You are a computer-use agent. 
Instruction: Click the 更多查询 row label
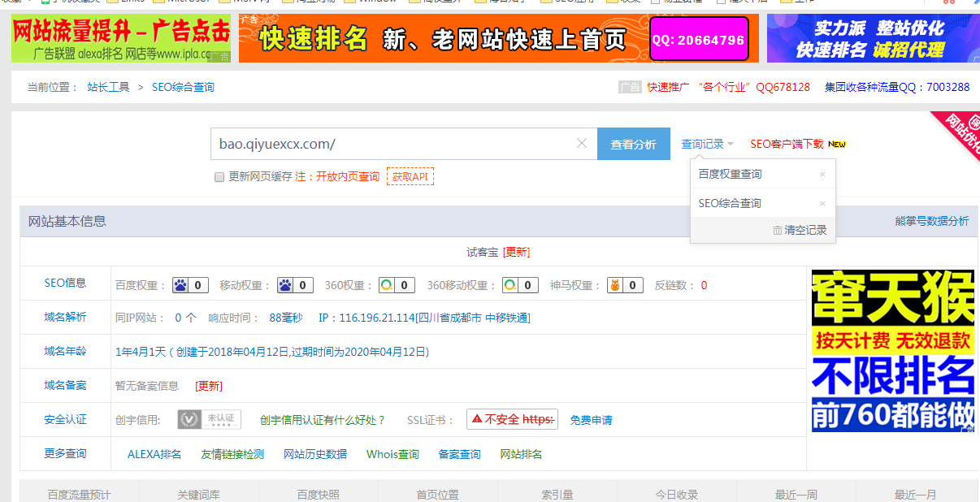(x=65, y=453)
